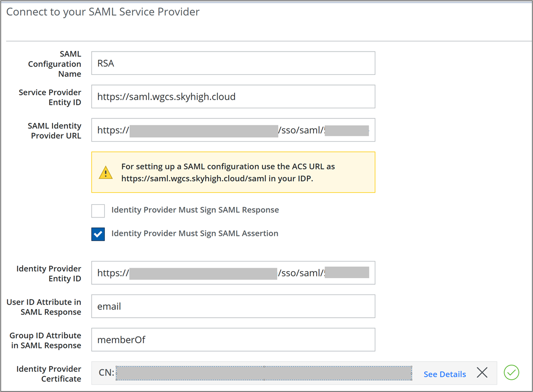Click the Service Provider Entity ID label
This screenshot has height=392, width=533.
tap(50, 97)
